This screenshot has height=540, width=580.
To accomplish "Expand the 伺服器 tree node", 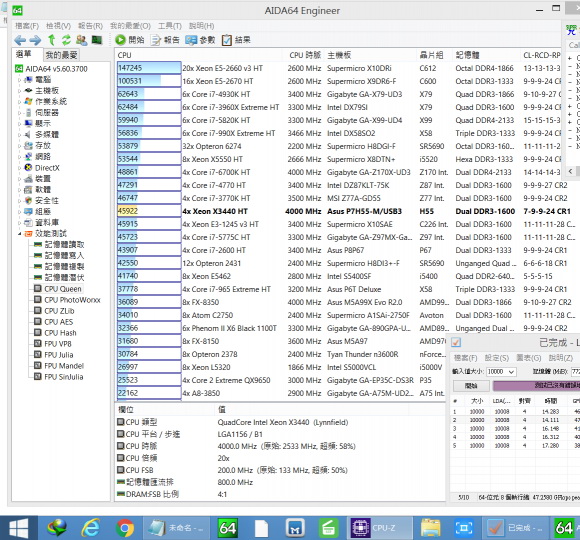I will pyautogui.click(x=20, y=113).
